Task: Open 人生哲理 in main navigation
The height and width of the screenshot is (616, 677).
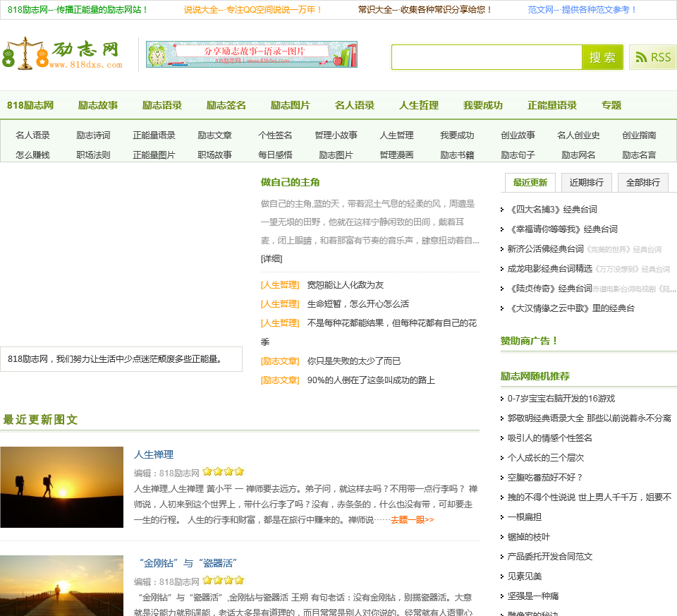Action: tap(419, 105)
